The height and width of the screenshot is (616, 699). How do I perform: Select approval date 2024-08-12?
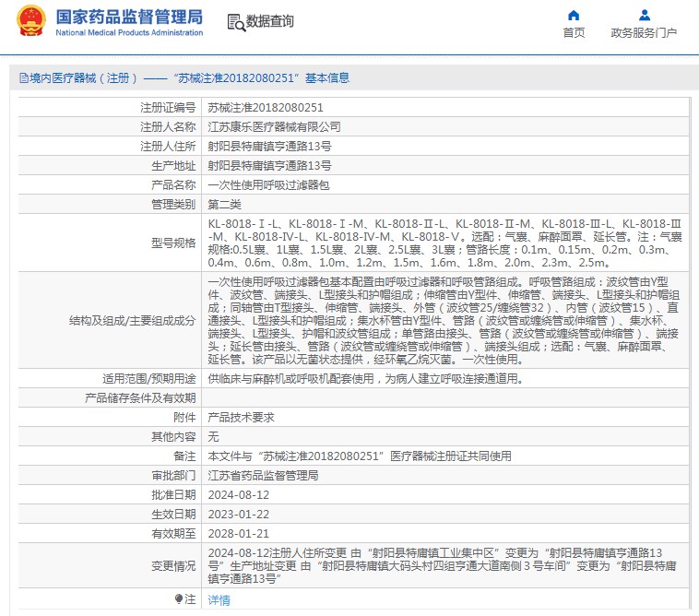pos(239,495)
